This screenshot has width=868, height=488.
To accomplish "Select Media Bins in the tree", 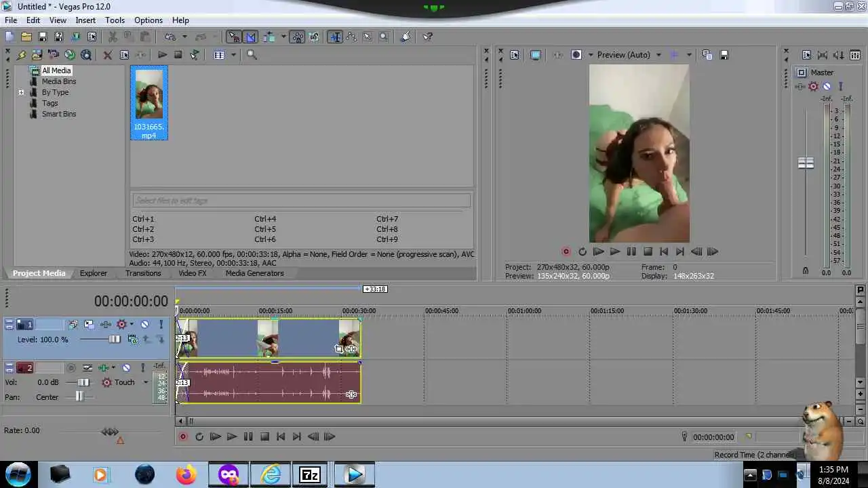I will click(59, 81).
